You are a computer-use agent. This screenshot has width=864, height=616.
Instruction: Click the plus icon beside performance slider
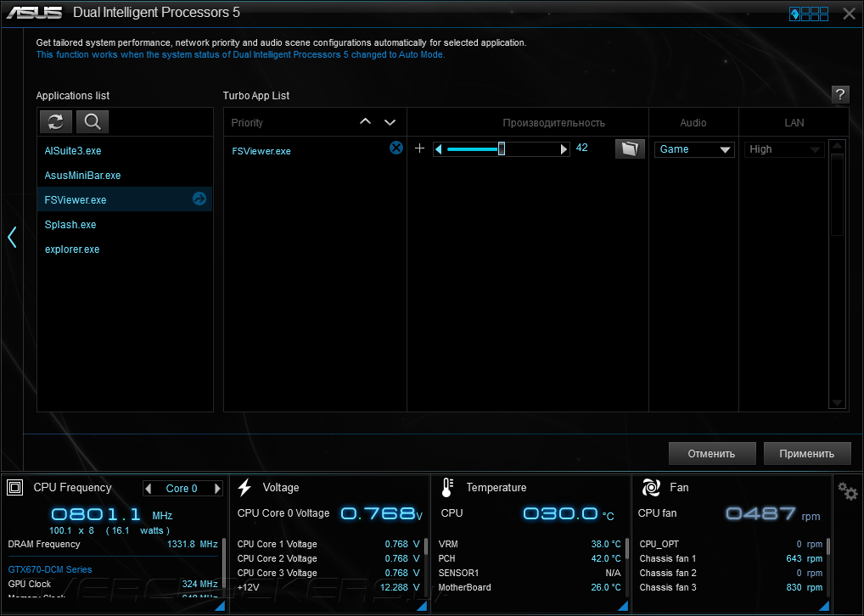pyautogui.click(x=420, y=148)
